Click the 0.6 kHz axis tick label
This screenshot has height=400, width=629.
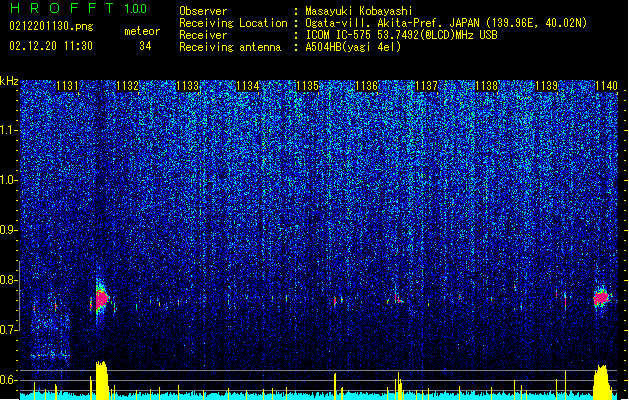click(9, 380)
